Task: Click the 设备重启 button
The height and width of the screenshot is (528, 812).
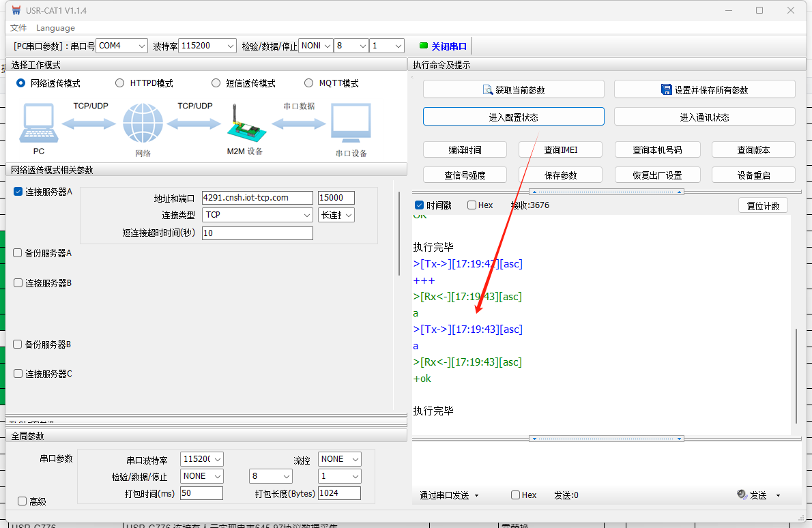Action: click(x=753, y=175)
